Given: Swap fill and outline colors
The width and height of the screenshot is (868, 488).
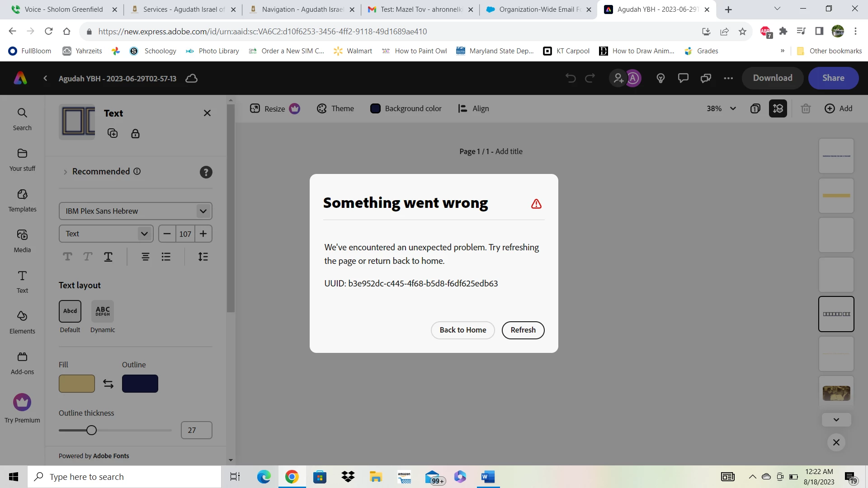Looking at the screenshot, I should click(108, 384).
